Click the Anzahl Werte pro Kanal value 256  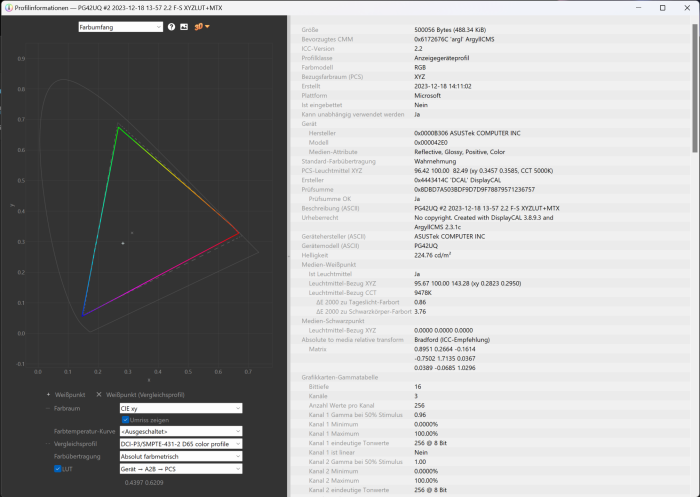(419, 405)
